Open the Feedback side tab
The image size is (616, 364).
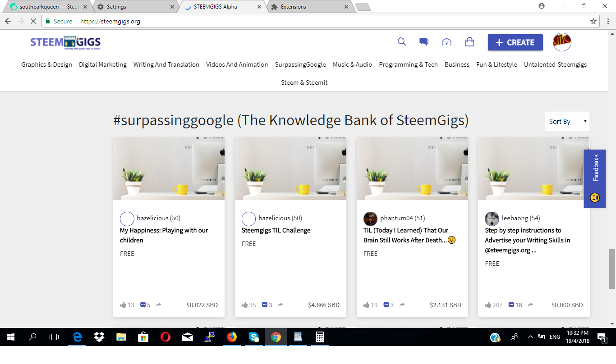(x=595, y=179)
